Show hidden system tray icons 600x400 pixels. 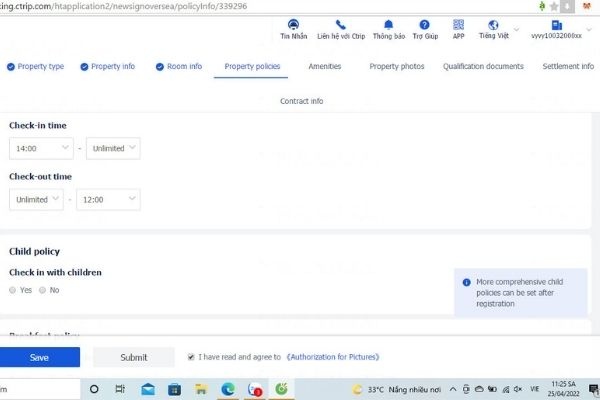point(453,389)
